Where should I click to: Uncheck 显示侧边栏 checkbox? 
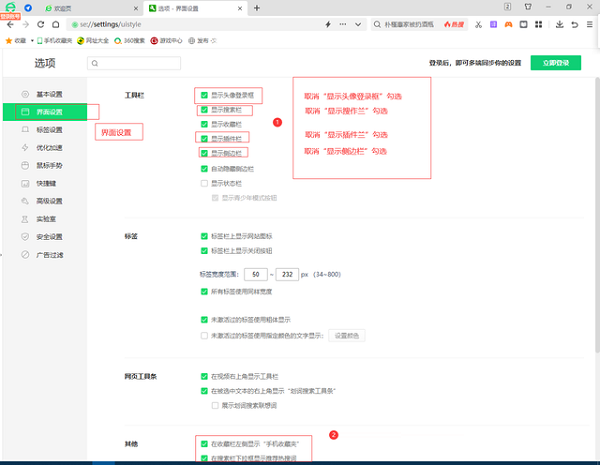[x=204, y=153]
